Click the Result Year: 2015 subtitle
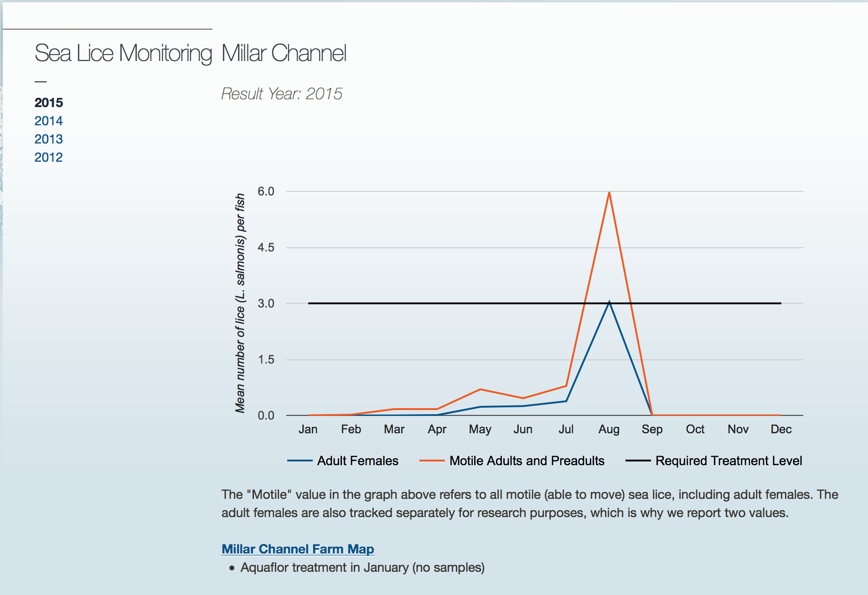Screen dimensions: 868x595 282,93
